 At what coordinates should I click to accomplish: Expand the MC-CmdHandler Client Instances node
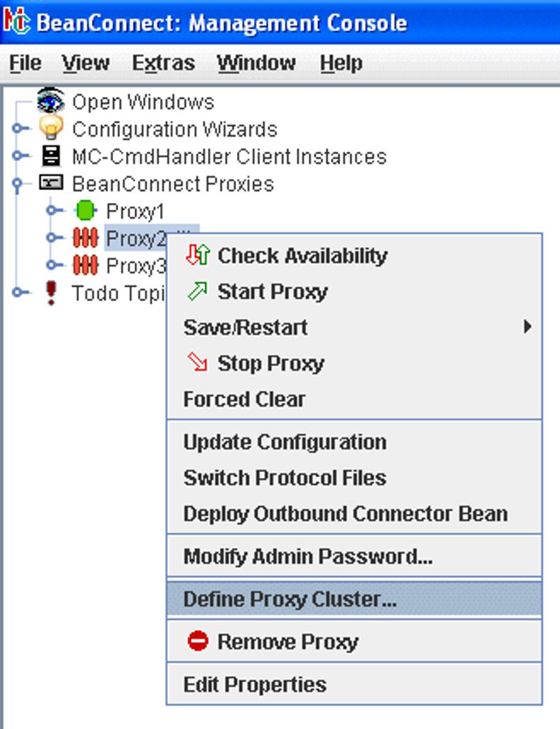point(19,156)
